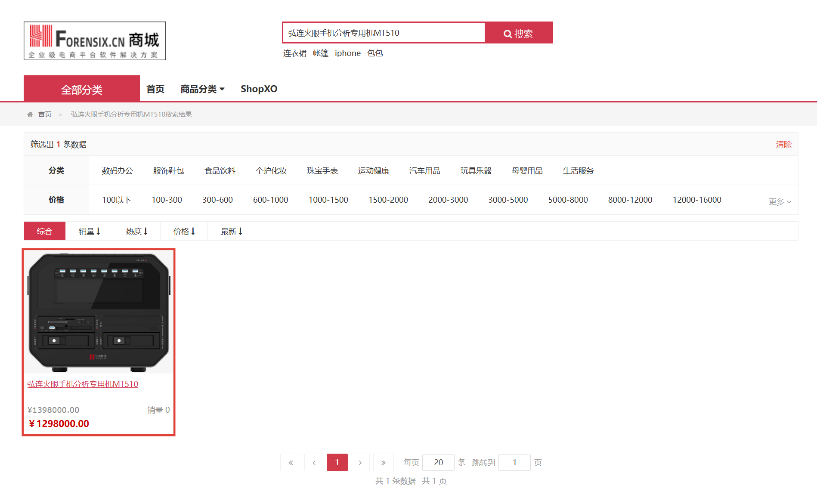Select price range 300-600

[218, 200]
